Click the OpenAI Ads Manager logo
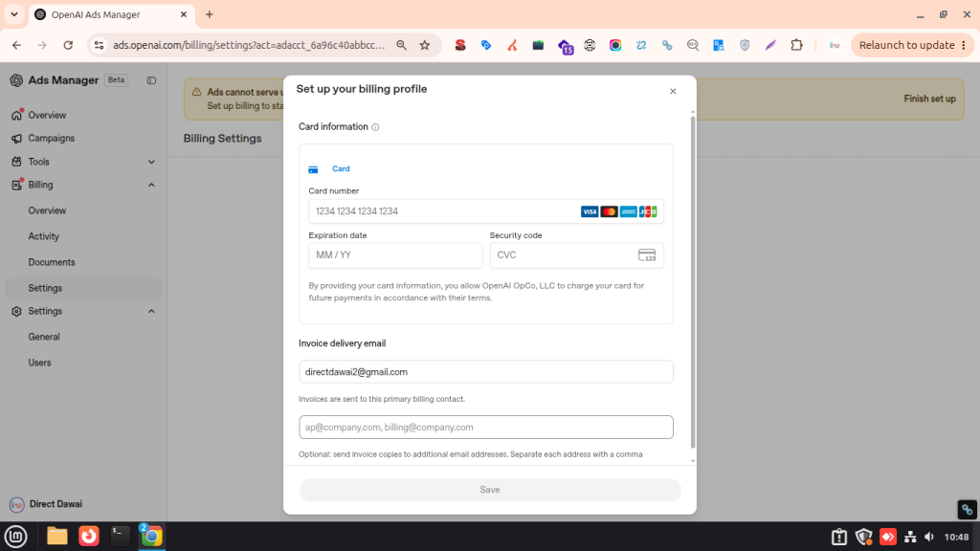Screen dimensions: 980x551 (16, 80)
